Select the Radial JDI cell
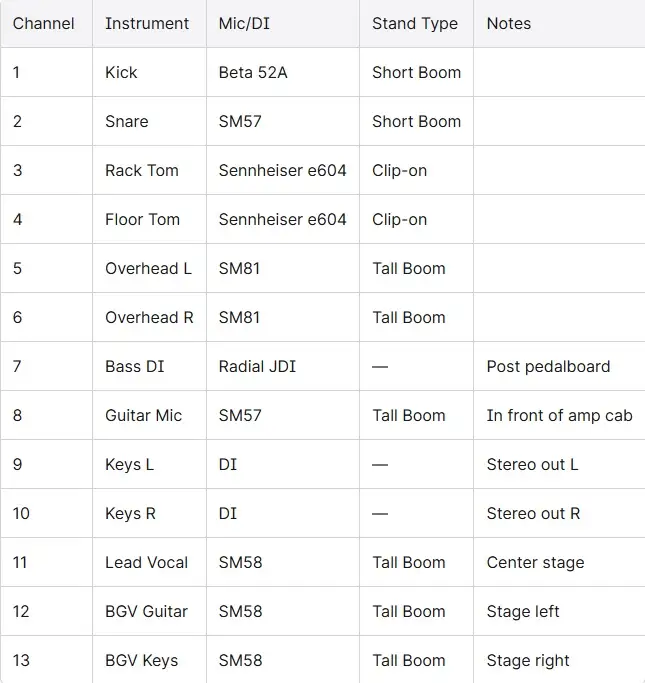Screen dimensions: 645x683 (x=257, y=366)
